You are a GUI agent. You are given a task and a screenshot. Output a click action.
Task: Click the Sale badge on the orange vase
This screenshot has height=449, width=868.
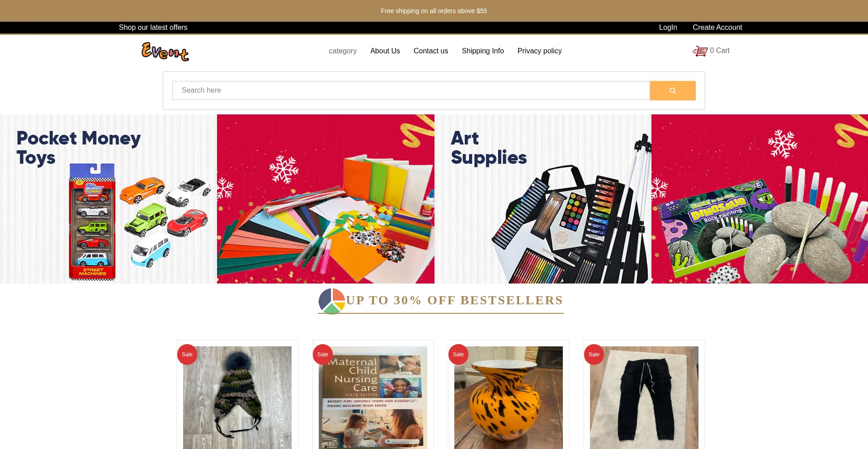[458, 354]
